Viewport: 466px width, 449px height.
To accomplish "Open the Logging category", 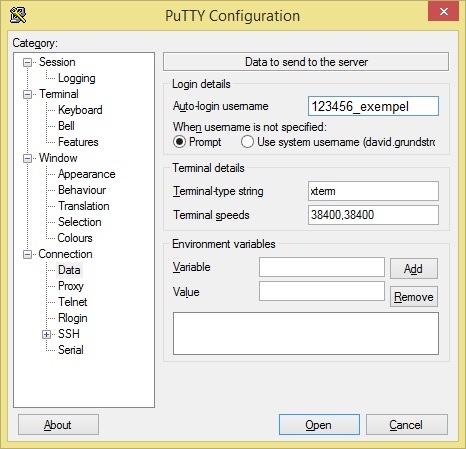I will coord(77,78).
